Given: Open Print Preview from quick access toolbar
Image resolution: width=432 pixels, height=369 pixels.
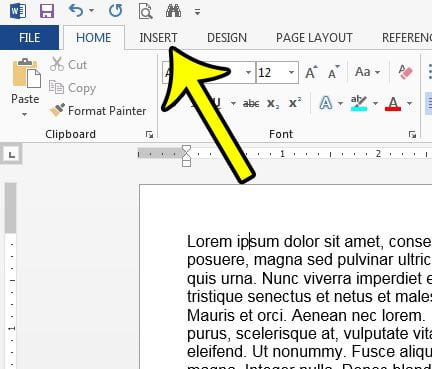Looking at the screenshot, I should [x=145, y=12].
